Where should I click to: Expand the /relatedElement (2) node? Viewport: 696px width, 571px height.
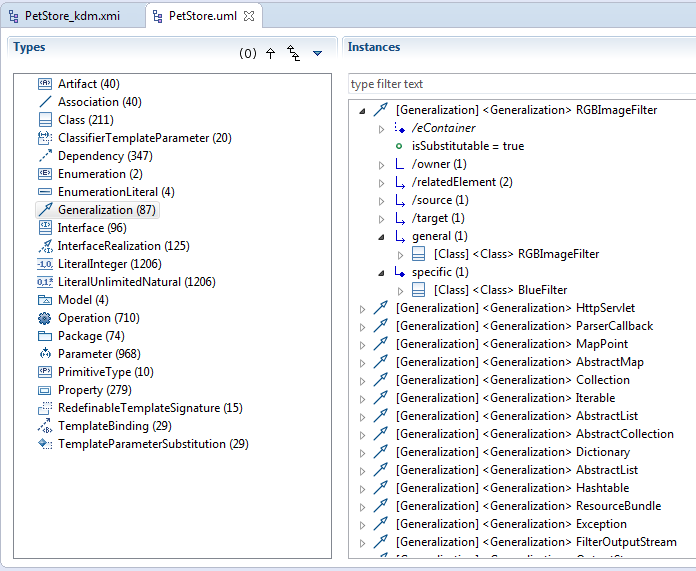381,183
